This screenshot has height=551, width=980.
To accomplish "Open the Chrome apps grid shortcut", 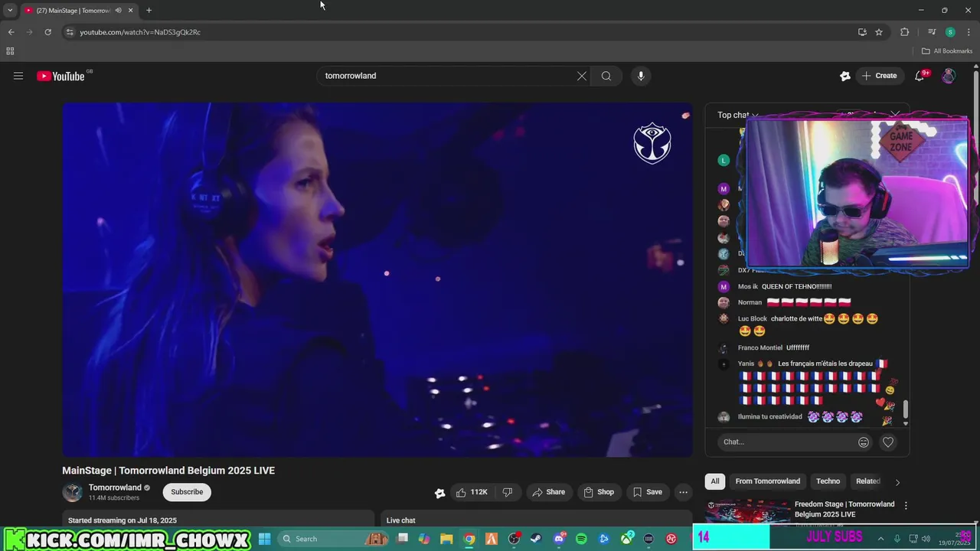I will point(10,51).
